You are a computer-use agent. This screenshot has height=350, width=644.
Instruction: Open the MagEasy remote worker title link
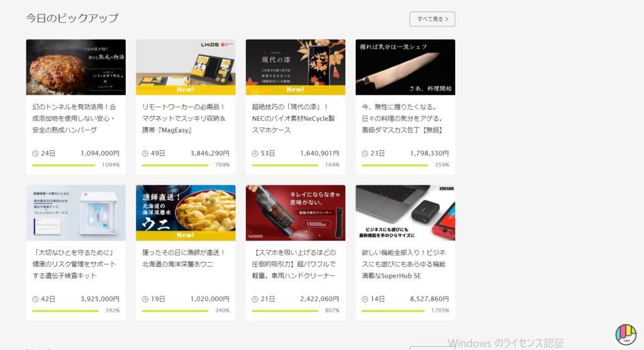[184, 118]
